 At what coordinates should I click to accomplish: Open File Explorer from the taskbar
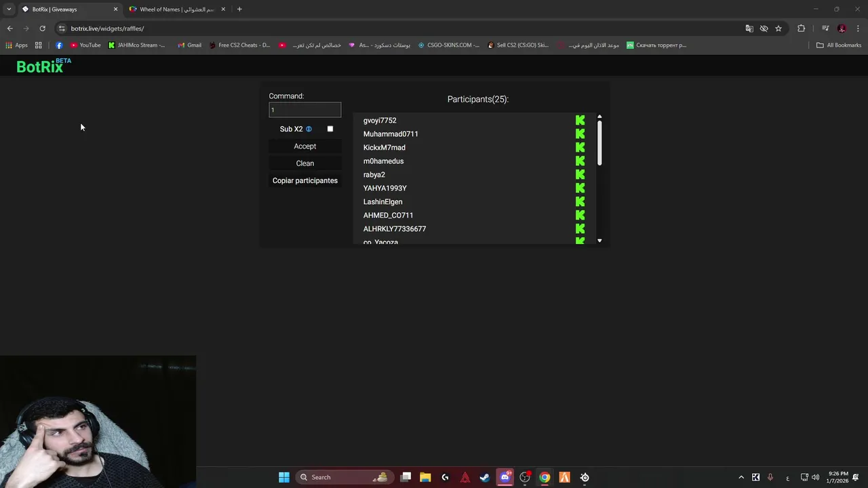coord(425,477)
